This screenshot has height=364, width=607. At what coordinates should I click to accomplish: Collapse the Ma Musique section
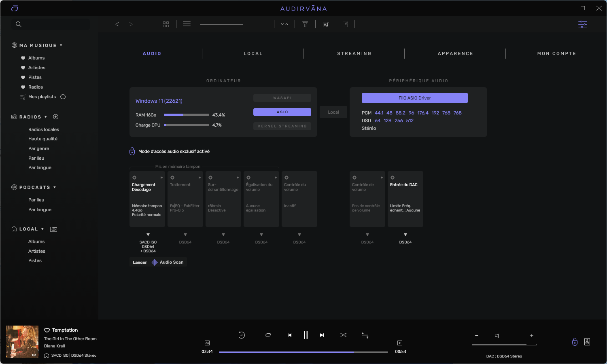click(61, 45)
